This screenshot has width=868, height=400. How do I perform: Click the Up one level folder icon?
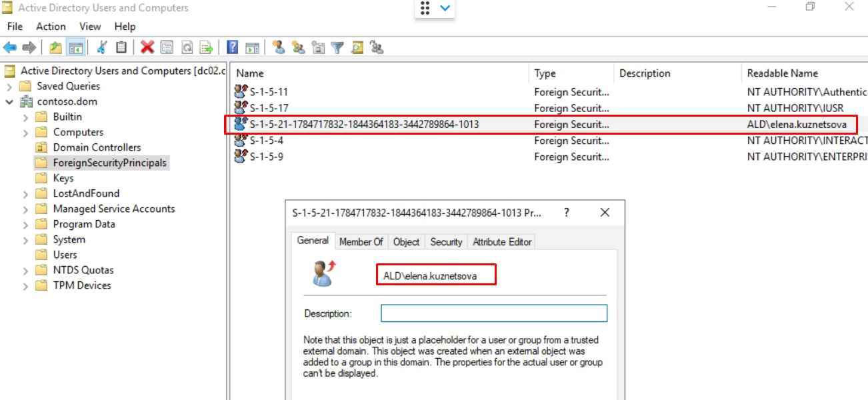(56, 47)
